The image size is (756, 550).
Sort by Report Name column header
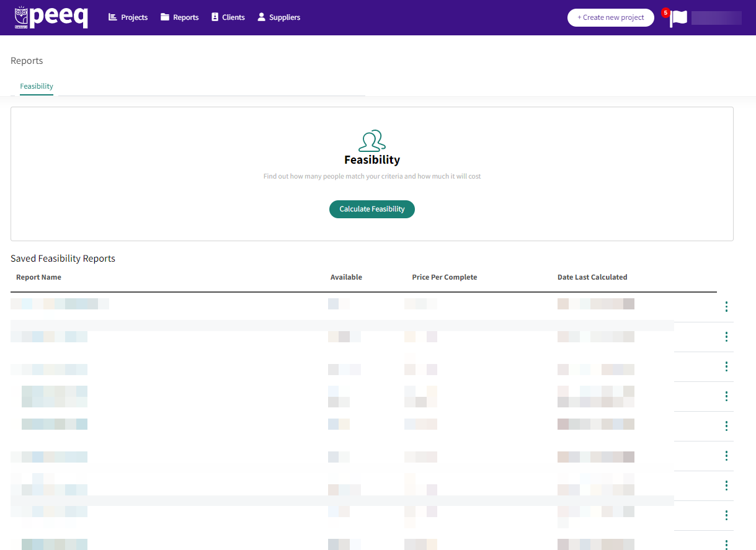(38, 277)
